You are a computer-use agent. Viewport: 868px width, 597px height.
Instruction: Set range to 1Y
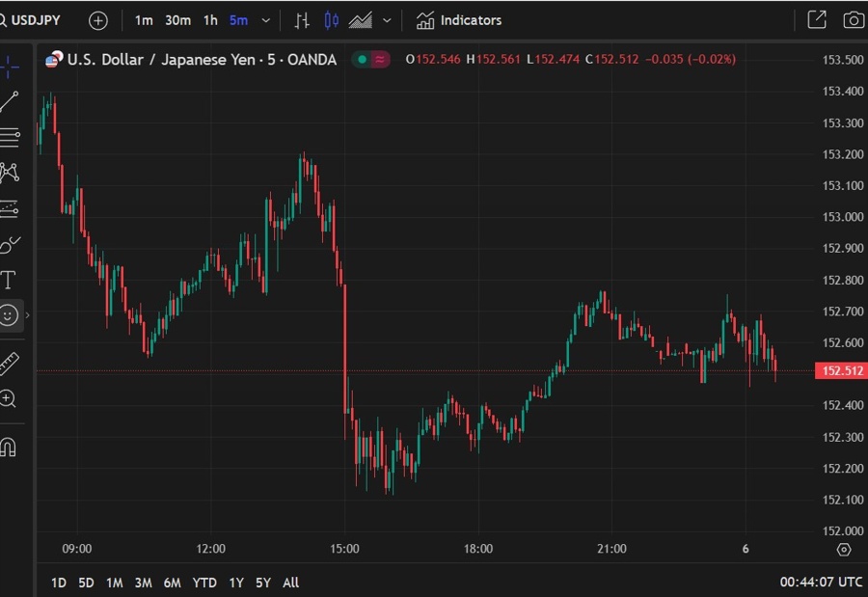pyautogui.click(x=236, y=583)
